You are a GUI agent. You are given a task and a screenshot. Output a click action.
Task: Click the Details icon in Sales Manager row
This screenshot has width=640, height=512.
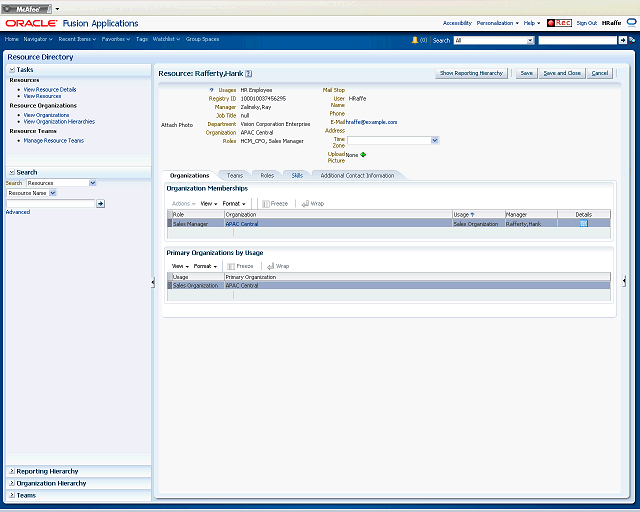pyautogui.click(x=583, y=223)
